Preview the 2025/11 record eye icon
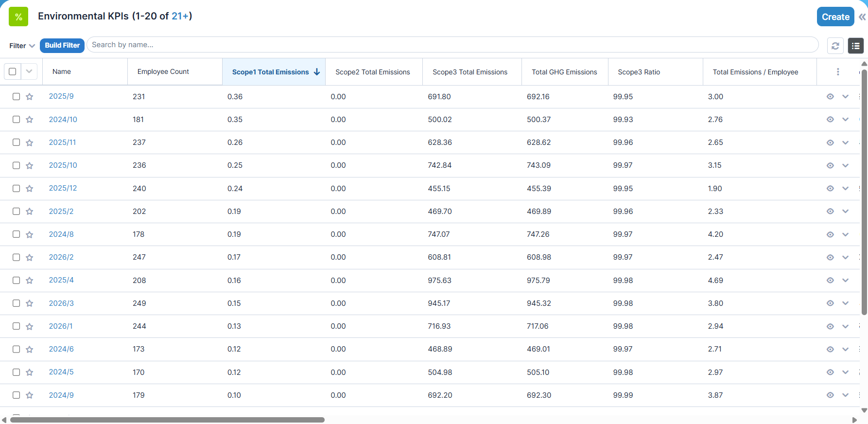868x424 pixels. [x=830, y=142]
